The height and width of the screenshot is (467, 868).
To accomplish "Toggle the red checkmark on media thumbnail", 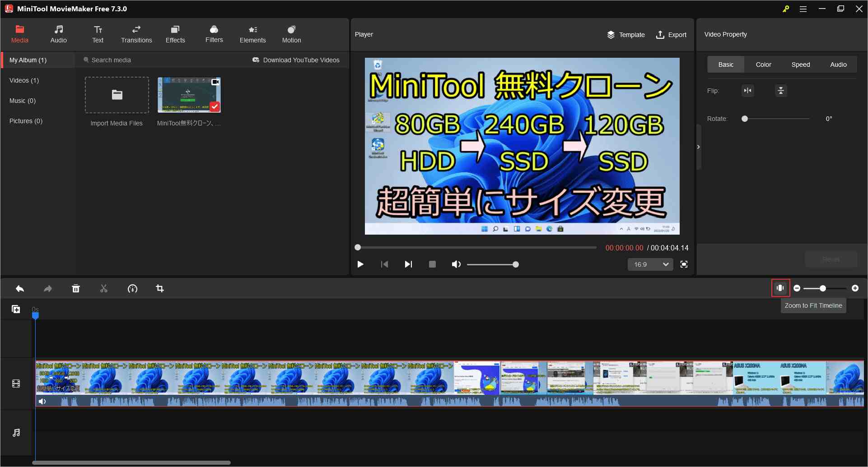I will click(215, 106).
